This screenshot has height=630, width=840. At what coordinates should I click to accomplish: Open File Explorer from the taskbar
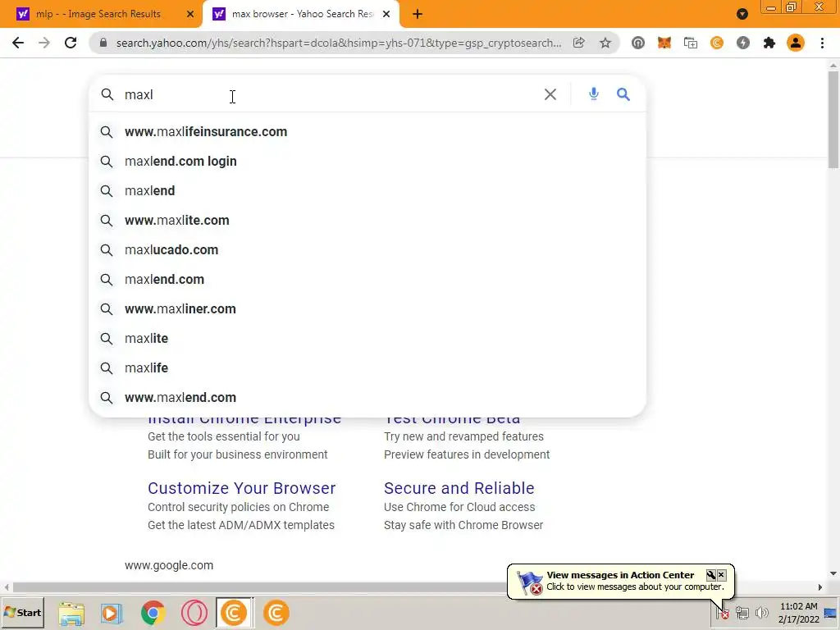click(x=71, y=613)
